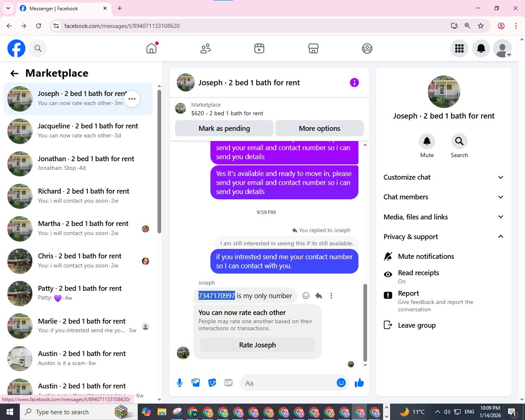Viewport: 525px width, 420px height.
Task: Open browser zoom magnifier icon
Action: (x=467, y=26)
